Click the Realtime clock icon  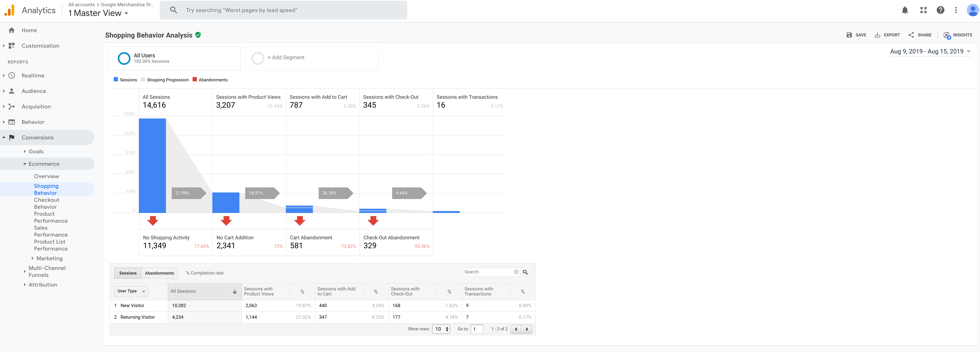(x=12, y=76)
